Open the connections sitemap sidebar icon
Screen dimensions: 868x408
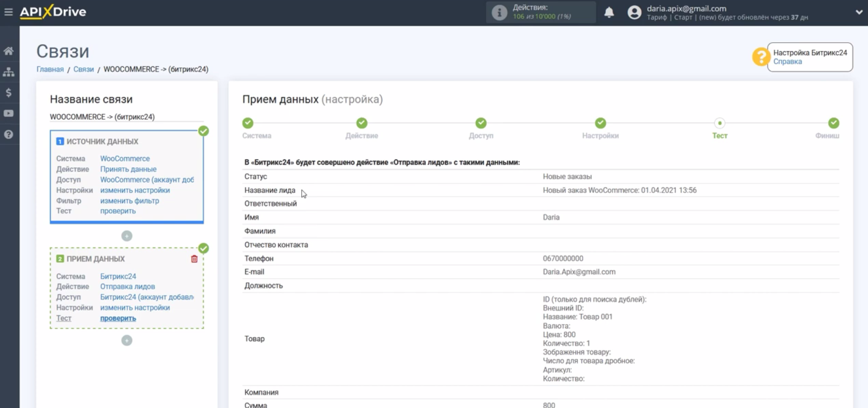point(9,72)
